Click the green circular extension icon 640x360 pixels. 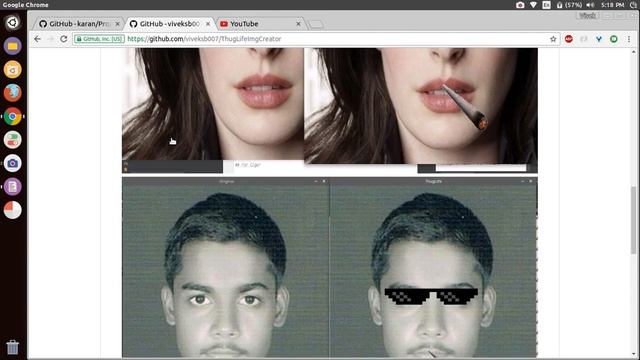(613, 39)
